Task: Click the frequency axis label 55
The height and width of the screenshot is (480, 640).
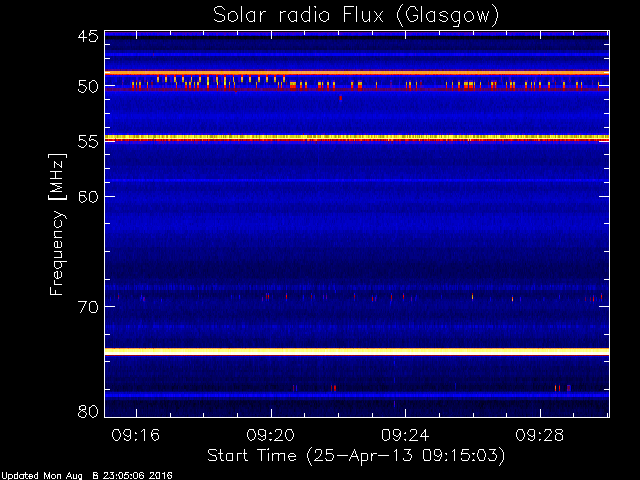Action: tap(88, 142)
